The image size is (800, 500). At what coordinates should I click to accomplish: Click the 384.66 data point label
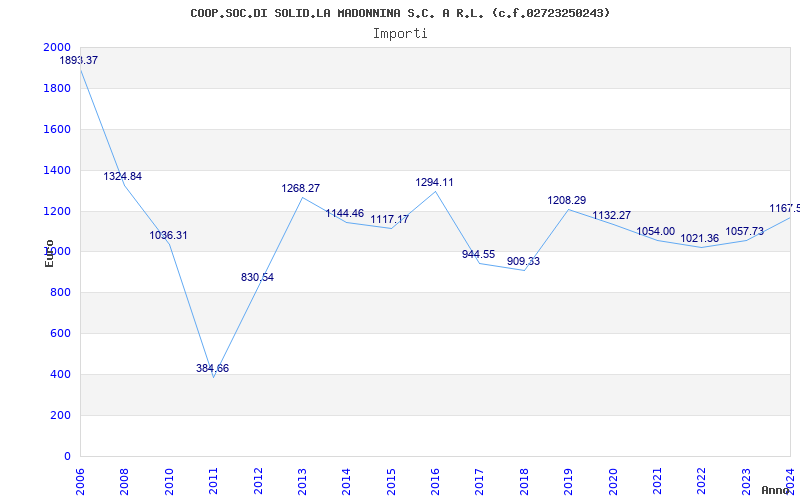click(212, 368)
